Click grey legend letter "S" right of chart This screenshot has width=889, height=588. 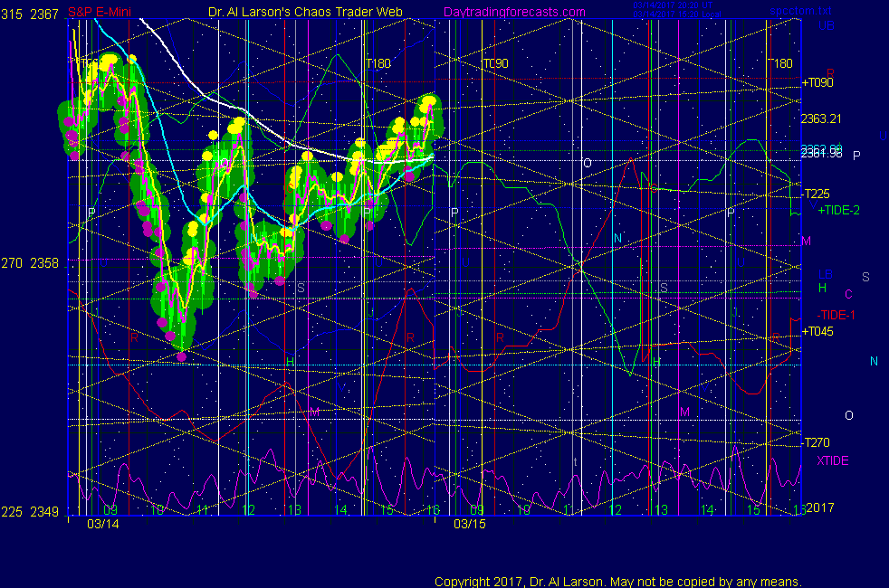click(865, 277)
